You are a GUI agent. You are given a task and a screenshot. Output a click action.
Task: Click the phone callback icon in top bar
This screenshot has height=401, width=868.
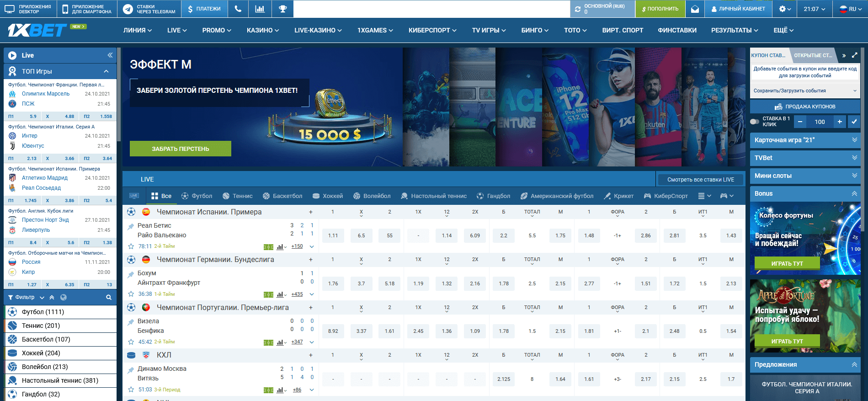[x=238, y=9]
